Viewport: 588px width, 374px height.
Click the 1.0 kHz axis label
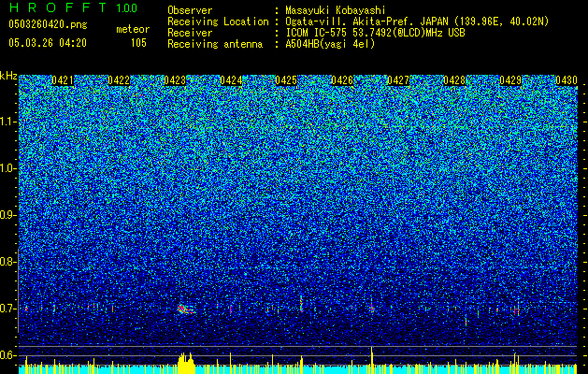8,168
